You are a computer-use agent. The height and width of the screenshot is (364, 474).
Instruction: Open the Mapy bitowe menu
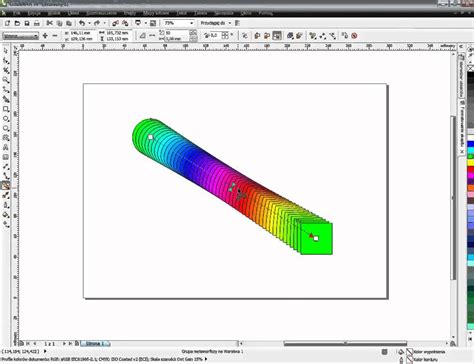click(156, 13)
